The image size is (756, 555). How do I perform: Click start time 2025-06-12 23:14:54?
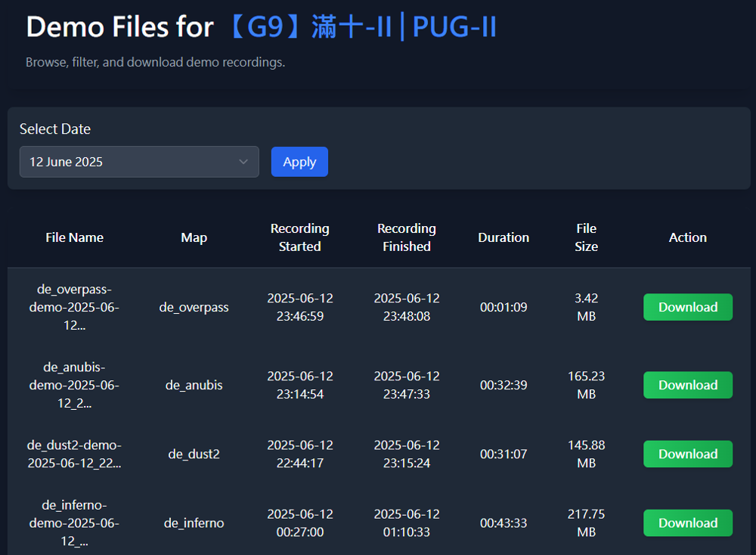point(300,385)
